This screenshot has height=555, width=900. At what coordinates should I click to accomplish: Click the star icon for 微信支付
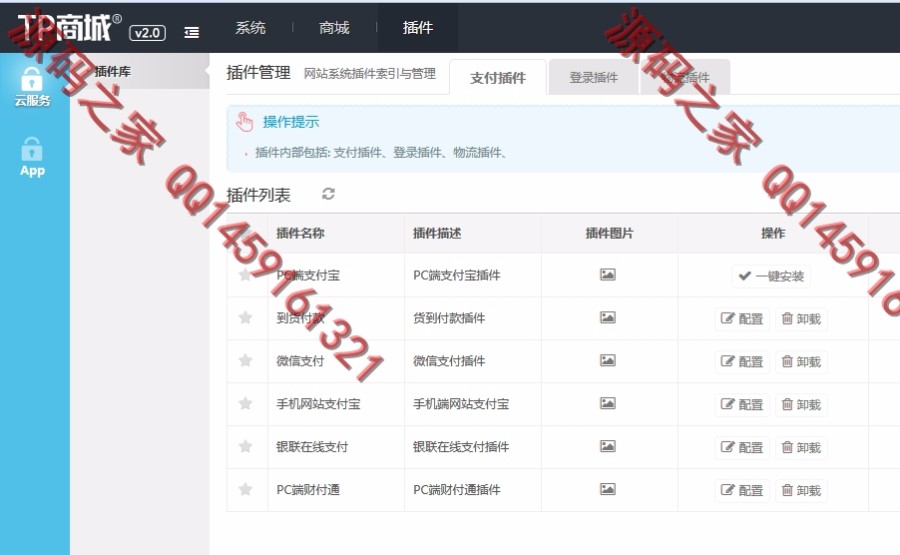point(245,360)
